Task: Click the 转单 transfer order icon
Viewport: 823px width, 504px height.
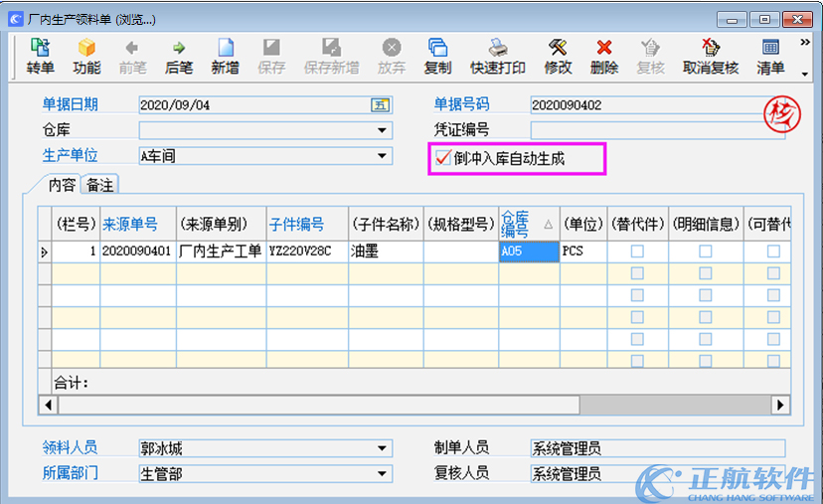Action: click(x=40, y=57)
